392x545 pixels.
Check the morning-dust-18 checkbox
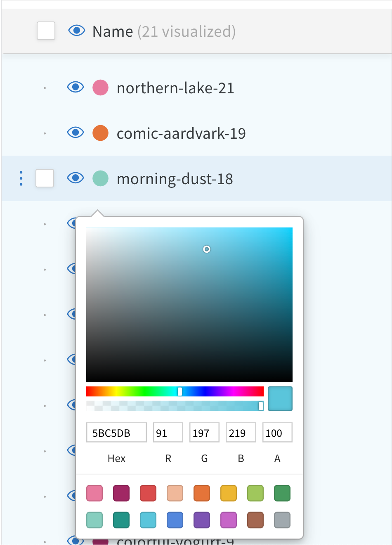point(45,178)
